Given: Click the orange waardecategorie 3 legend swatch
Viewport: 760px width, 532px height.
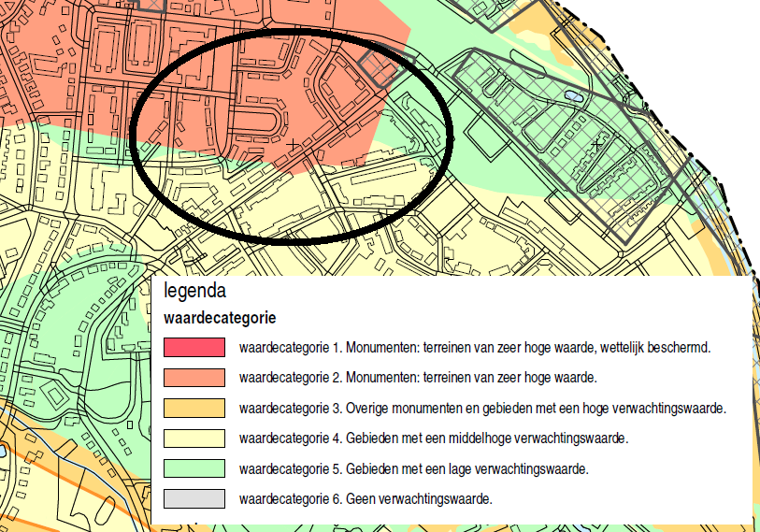Looking at the screenshot, I should point(194,408).
